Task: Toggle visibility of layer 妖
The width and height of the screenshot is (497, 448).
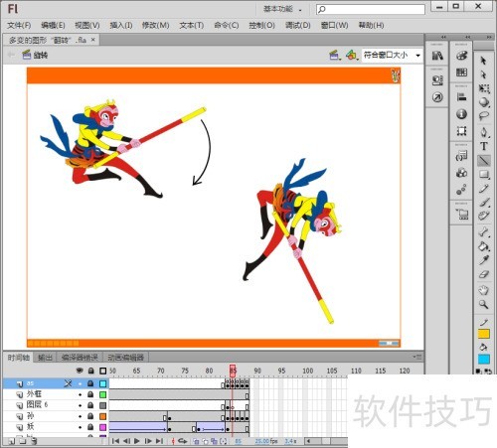Action: [80, 427]
